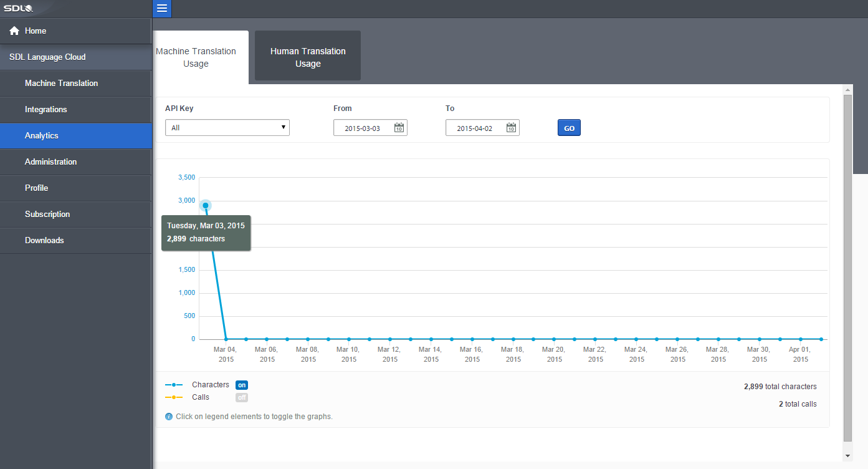
Task: Click the Calls legend line icon
Action: (174, 397)
